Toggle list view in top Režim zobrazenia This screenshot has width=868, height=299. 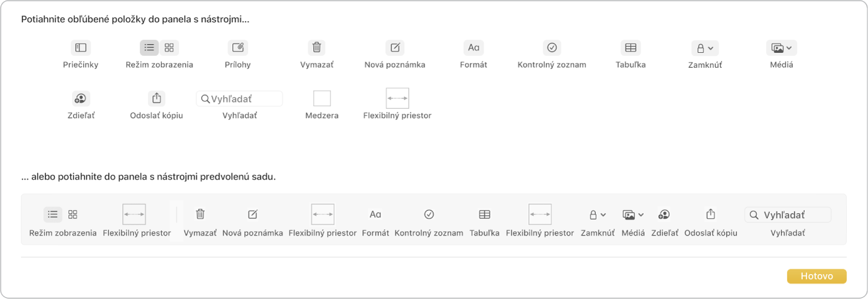tap(149, 48)
